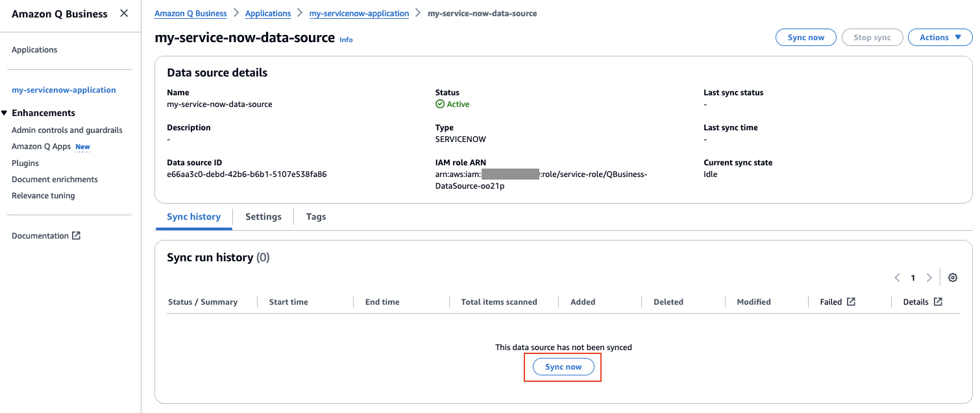Click the Added column header
980x413 pixels.
point(583,301)
